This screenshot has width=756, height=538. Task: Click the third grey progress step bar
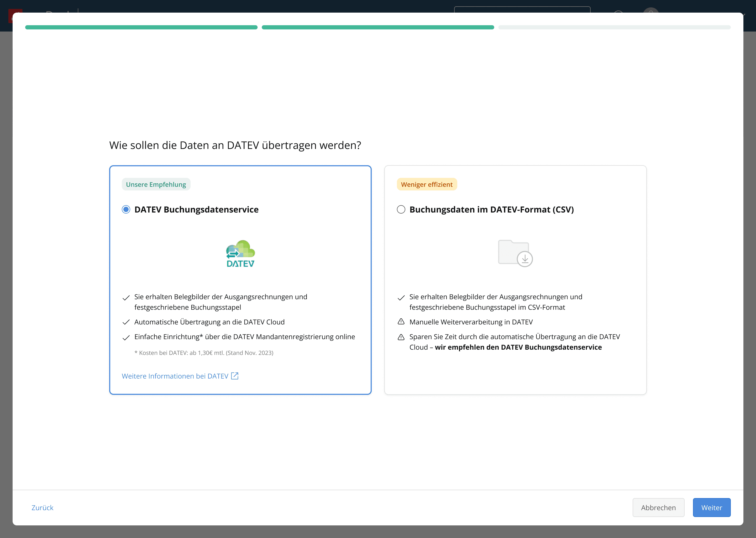pos(614,28)
